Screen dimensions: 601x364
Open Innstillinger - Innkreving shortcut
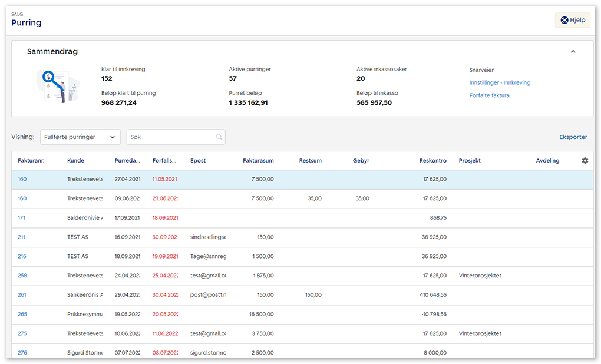[x=500, y=83]
